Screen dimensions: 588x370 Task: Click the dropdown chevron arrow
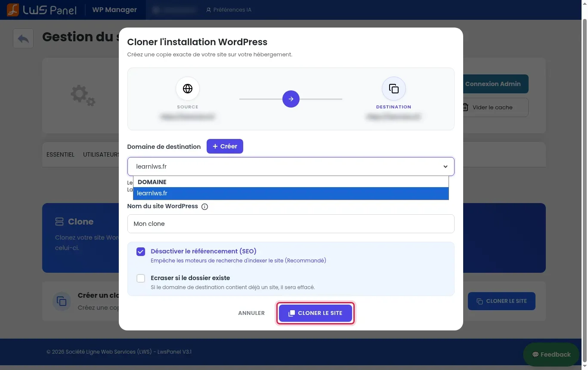tap(446, 166)
